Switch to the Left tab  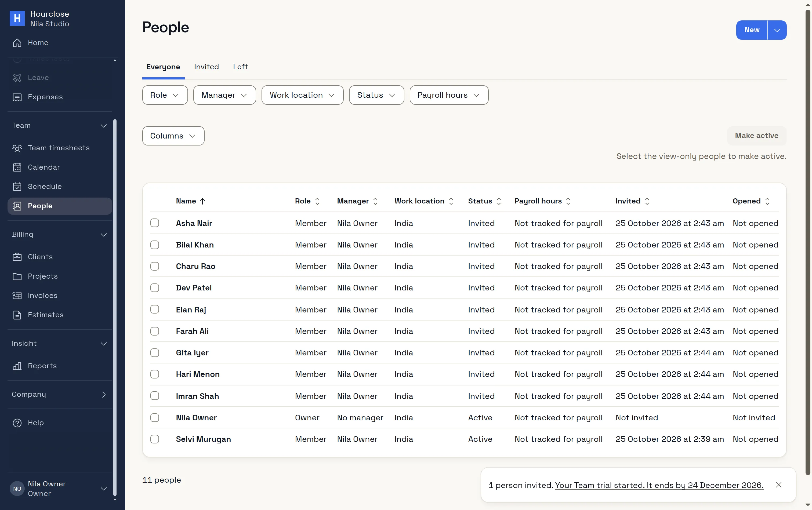coord(240,67)
